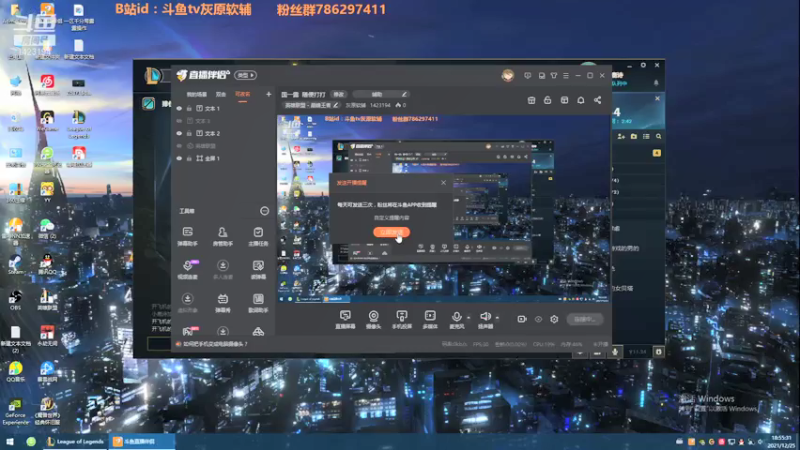Open the 弹幕秀 tool

click(x=222, y=303)
